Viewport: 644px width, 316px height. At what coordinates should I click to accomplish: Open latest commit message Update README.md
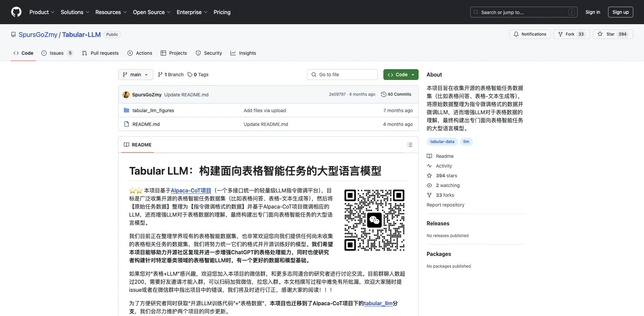(x=186, y=95)
